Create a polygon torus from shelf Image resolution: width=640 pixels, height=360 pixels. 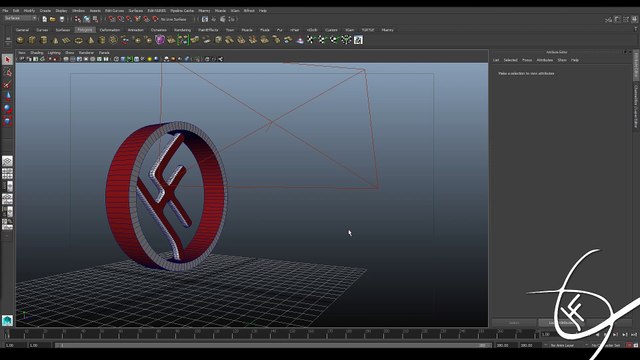tap(78, 40)
